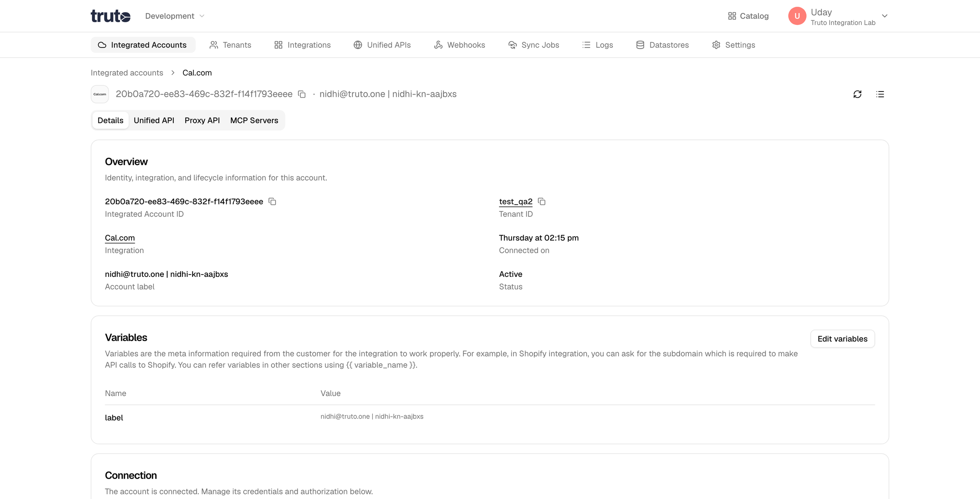This screenshot has height=499, width=980.
Task: Click the 'Thursday at 02:15 pm' value
Action: point(539,238)
